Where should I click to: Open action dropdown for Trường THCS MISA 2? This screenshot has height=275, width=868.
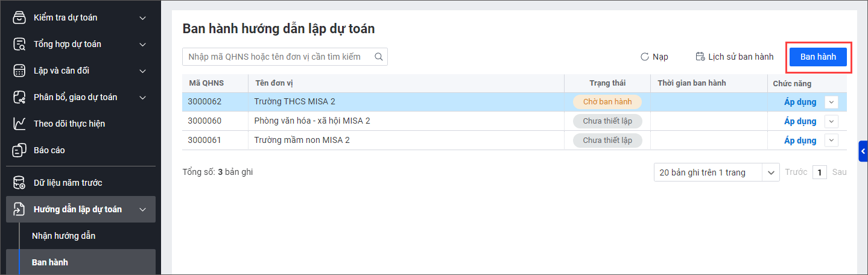(x=832, y=102)
